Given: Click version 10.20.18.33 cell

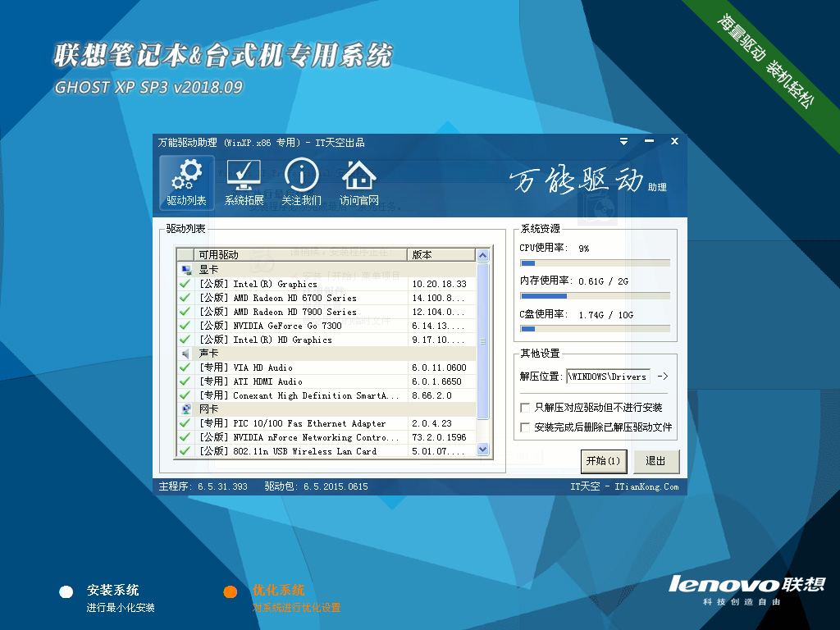Looking at the screenshot, I should [x=440, y=284].
